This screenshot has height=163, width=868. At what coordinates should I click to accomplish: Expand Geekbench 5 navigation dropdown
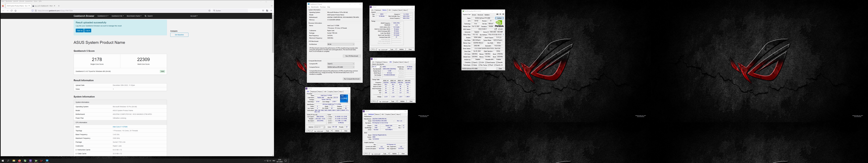[x=103, y=16]
